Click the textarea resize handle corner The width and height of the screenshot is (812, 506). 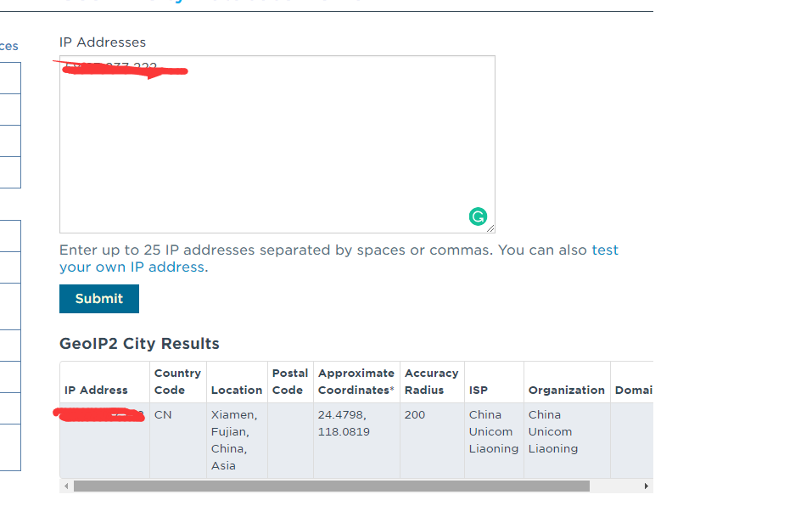point(490,228)
